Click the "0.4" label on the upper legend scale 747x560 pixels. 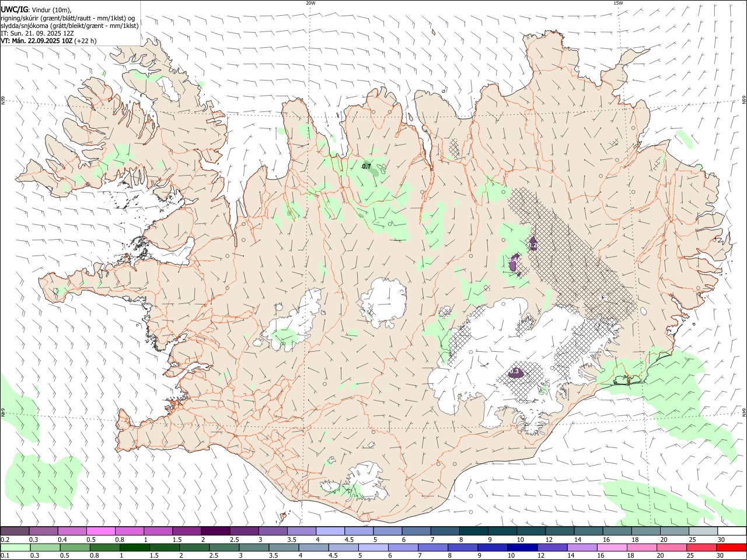[x=62, y=540]
